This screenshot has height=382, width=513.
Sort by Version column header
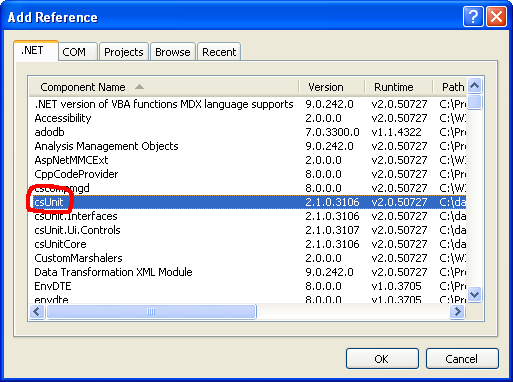pyautogui.click(x=332, y=87)
